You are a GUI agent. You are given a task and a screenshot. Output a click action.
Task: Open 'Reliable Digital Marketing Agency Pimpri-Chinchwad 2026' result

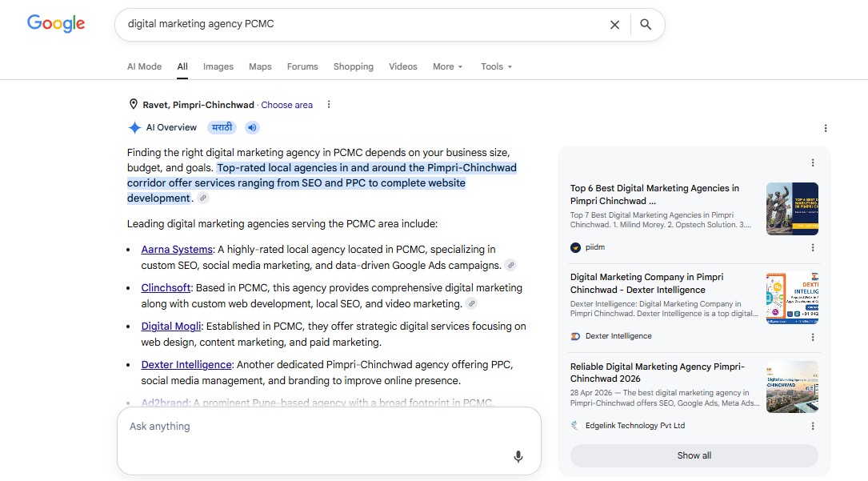tap(658, 372)
